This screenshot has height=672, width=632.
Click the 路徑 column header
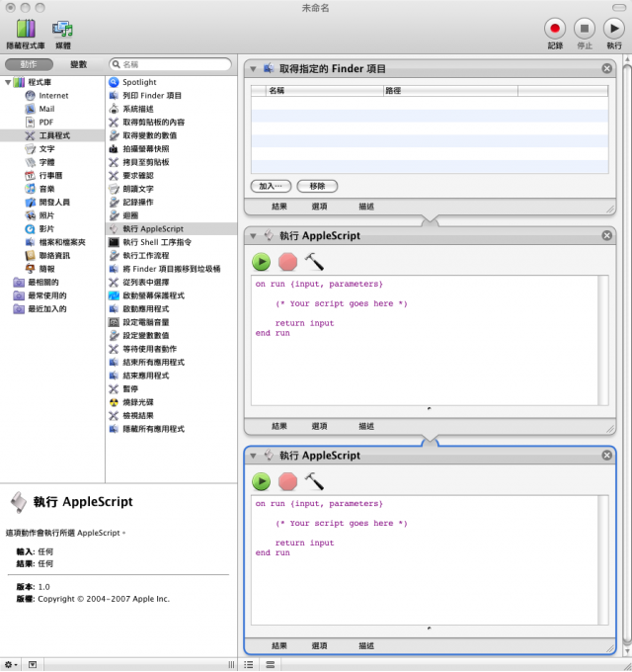(450, 91)
